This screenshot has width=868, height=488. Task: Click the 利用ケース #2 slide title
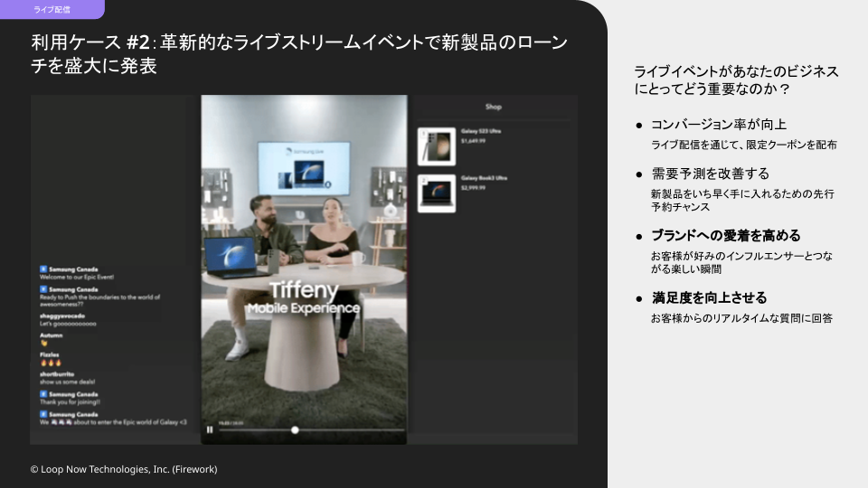299,53
